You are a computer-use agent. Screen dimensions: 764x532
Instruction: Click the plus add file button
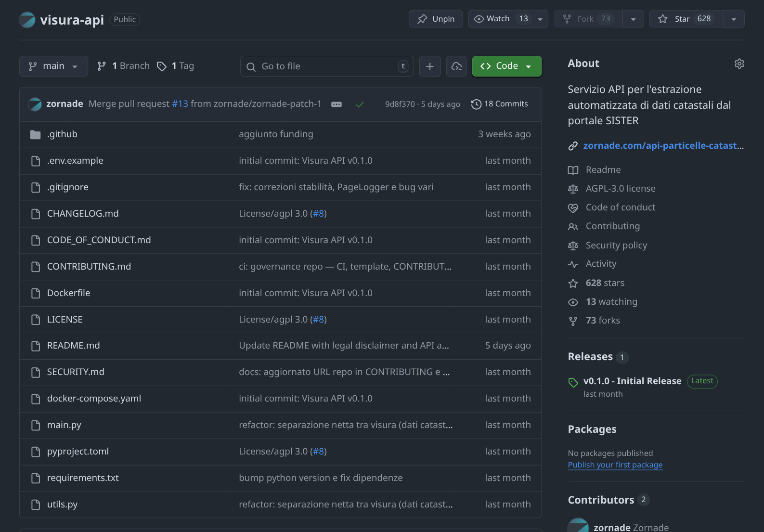point(430,66)
